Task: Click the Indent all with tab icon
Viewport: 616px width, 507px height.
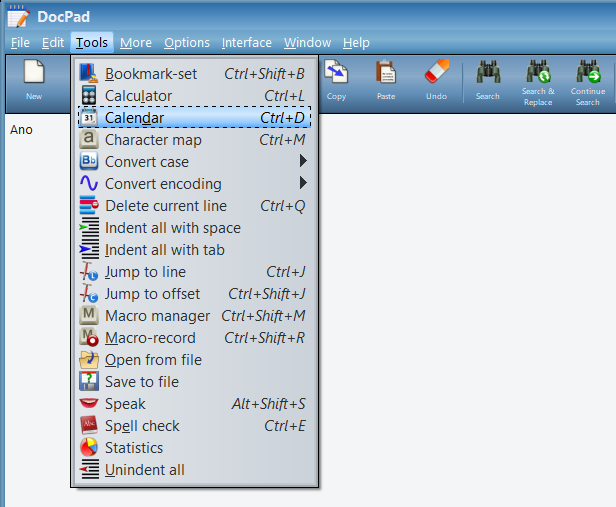Action: (x=89, y=249)
